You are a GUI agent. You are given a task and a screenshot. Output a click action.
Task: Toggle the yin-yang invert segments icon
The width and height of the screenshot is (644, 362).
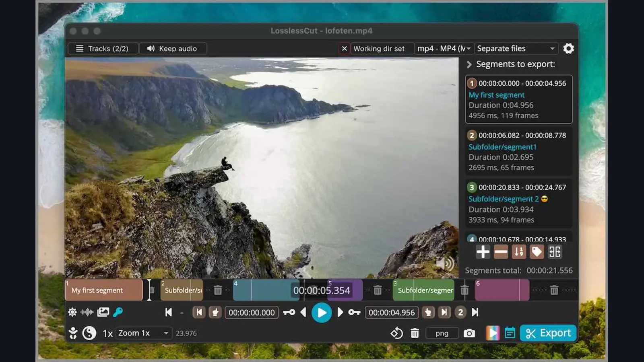(x=89, y=333)
